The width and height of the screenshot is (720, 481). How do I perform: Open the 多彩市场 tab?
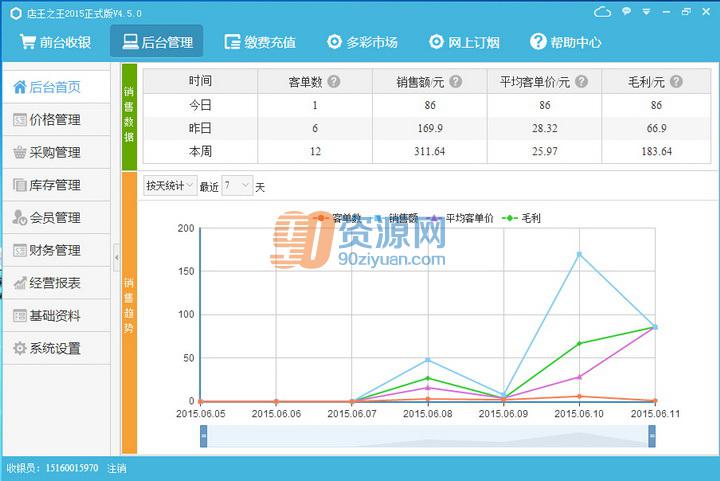pos(362,42)
